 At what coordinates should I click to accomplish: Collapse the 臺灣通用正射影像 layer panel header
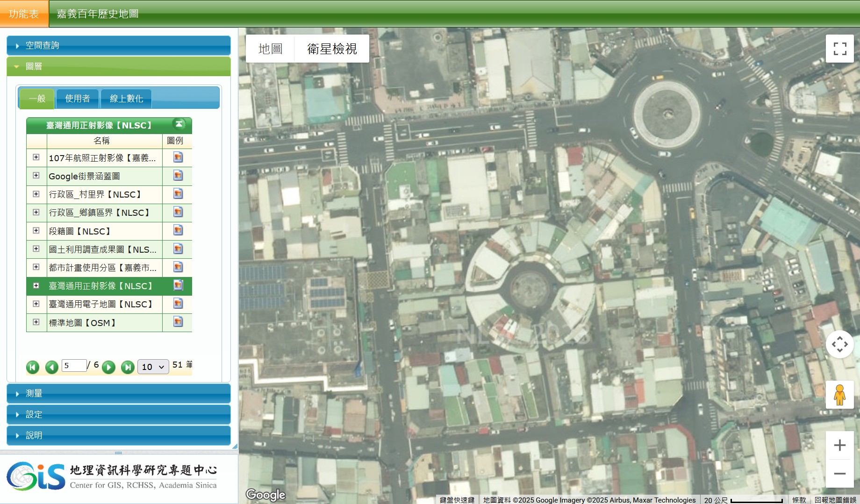179,124
